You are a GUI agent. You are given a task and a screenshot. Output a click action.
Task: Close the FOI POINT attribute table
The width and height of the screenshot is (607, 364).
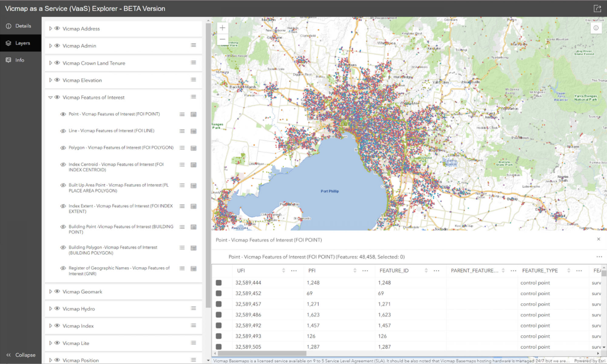pos(599,239)
